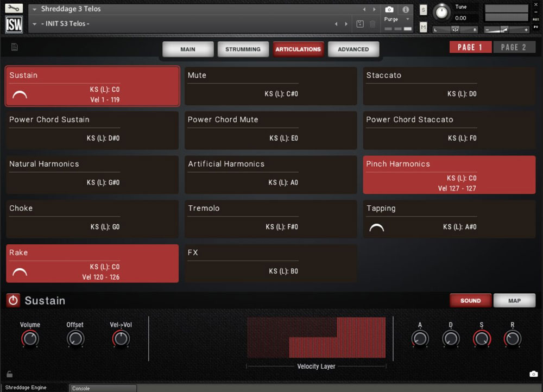
Task: Go to previous instrument arrow
Action: point(364,9)
